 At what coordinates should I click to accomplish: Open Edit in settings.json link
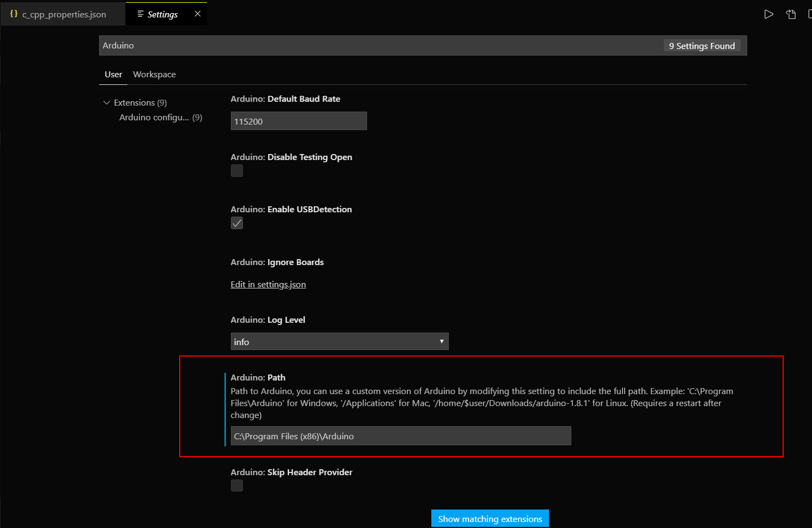click(268, 284)
